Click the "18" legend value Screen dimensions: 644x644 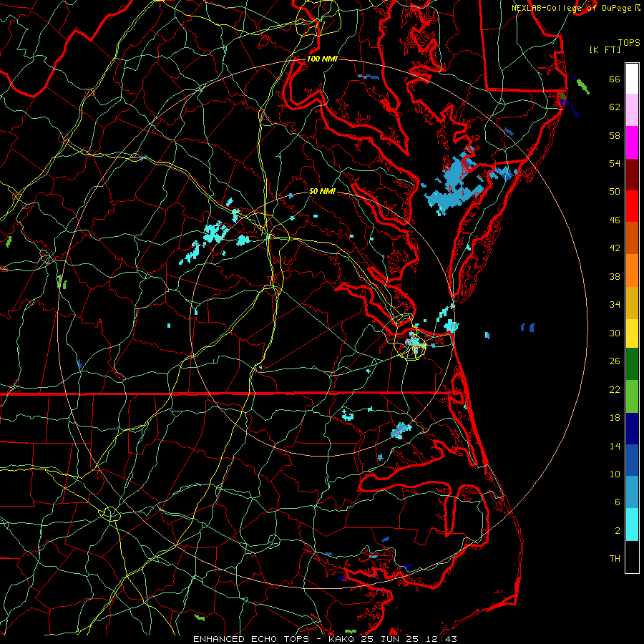click(615, 418)
